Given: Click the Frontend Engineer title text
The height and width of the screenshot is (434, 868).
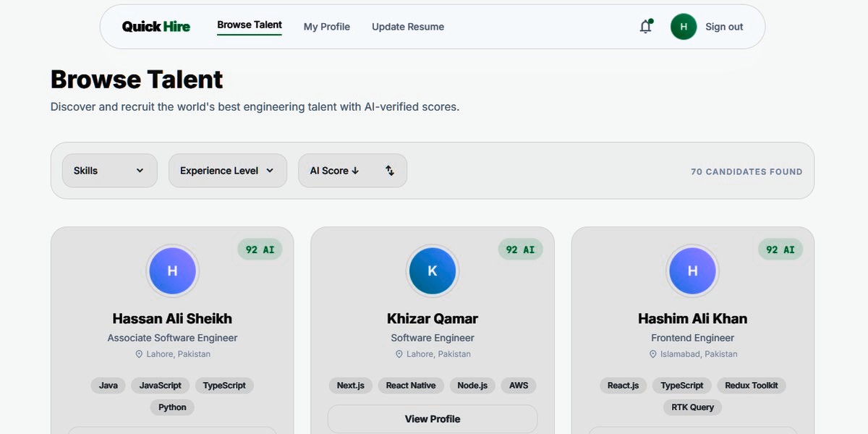Looking at the screenshot, I should coord(693,338).
